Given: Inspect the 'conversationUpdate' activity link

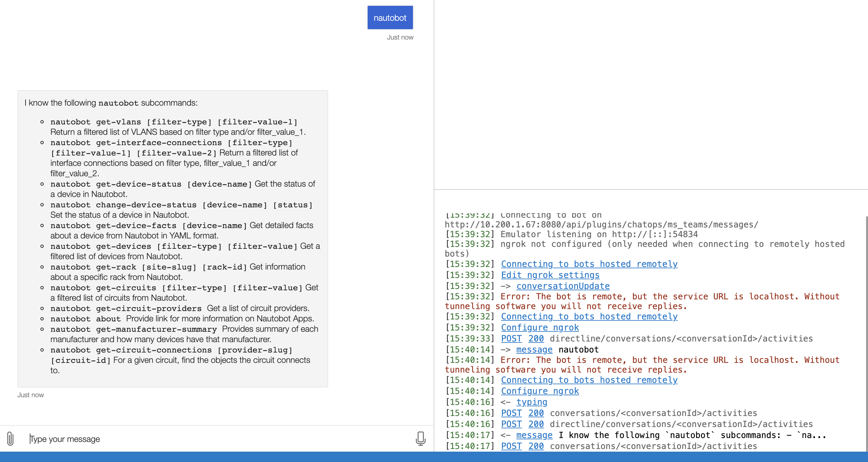Looking at the screenshot, I should coord(563,286).
